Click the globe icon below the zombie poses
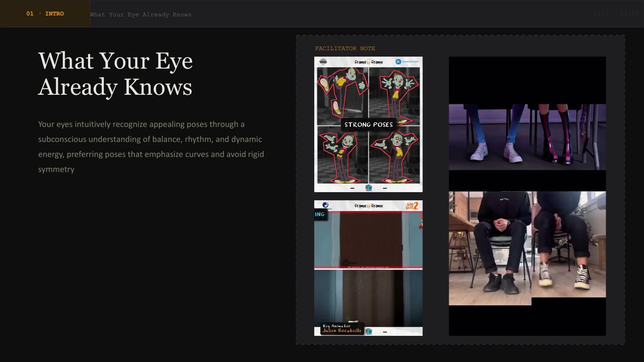The image size is (644, 362). point(368,188)
